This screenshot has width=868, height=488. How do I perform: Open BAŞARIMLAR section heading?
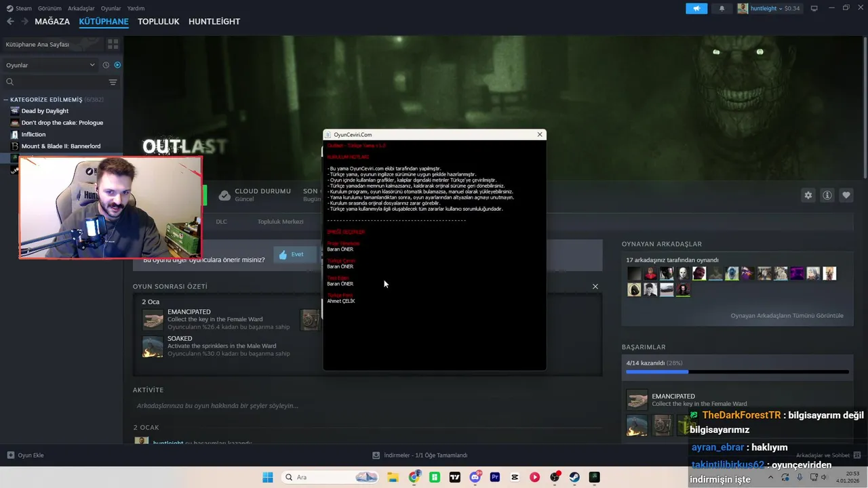coord(644,347)
